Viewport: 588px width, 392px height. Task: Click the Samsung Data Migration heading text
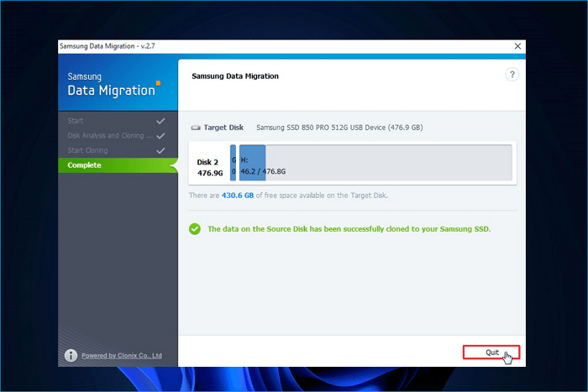(235, 76)
